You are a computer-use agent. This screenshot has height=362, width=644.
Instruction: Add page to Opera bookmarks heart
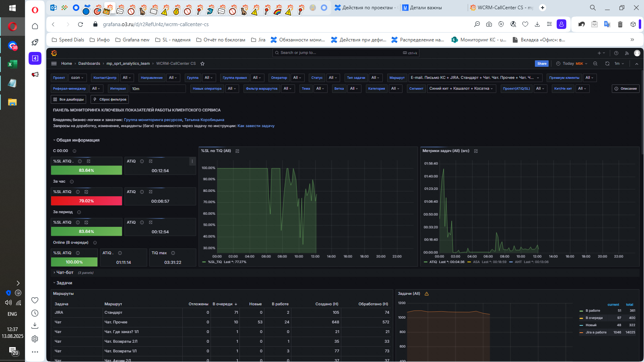(525, 24)
